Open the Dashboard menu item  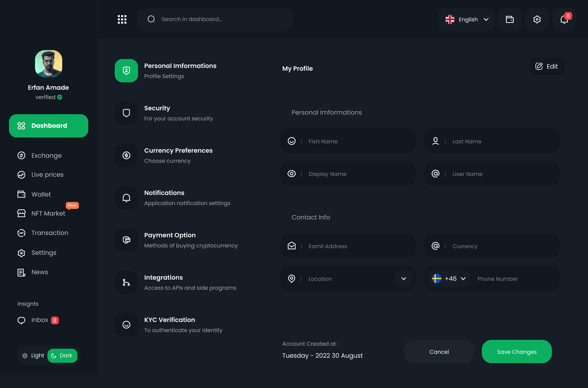click(49, 126)
